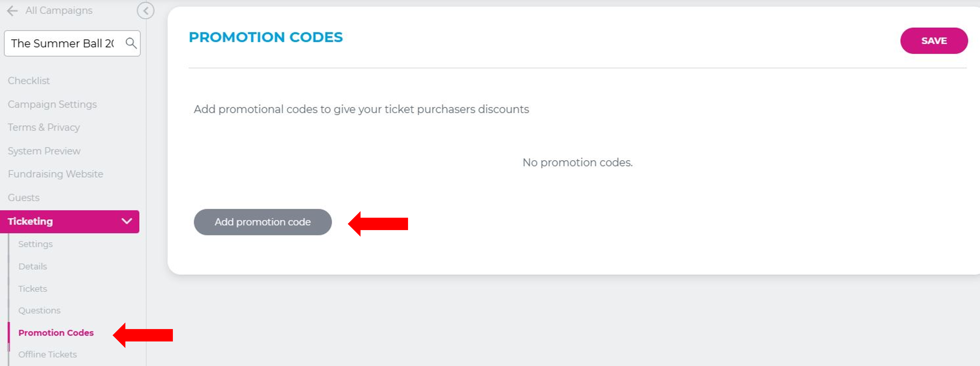Click the campaign name search field
The width and height of the screenshot is (980, 366).
63,43
